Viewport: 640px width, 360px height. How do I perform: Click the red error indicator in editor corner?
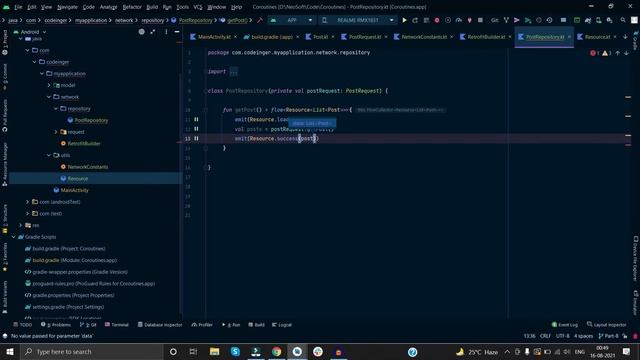coord(593,53)
